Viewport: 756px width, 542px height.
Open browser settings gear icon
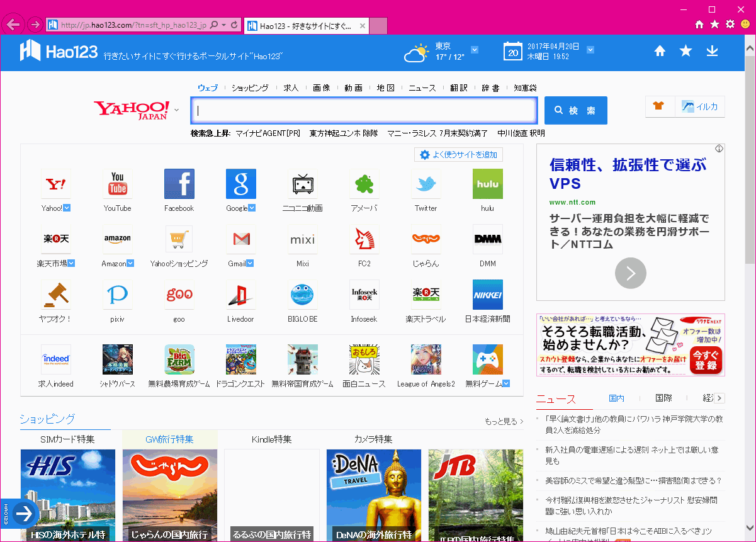[x=730, y=25]
